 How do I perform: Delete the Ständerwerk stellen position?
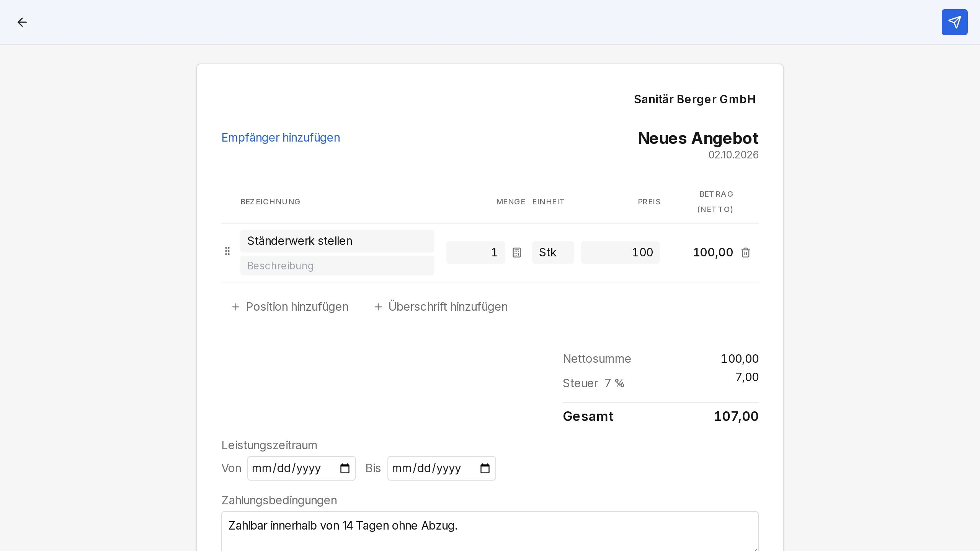746,253
